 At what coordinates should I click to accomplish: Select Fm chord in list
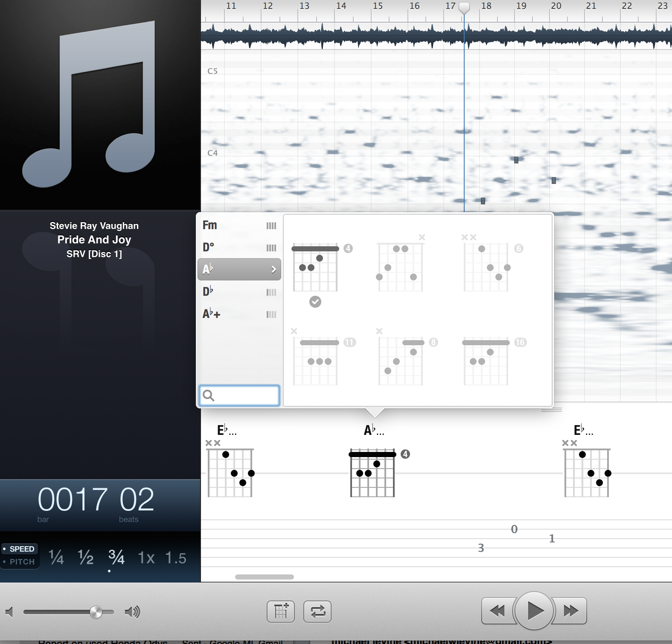click(239, 225)
